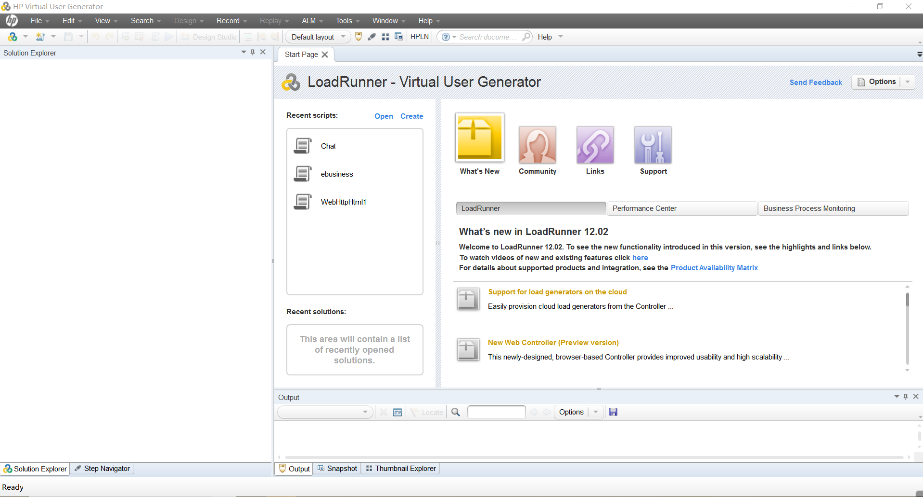Screen dimensions: 923x497
Task: Open the Default layout dropdown
Action: [x=318, y=37]
